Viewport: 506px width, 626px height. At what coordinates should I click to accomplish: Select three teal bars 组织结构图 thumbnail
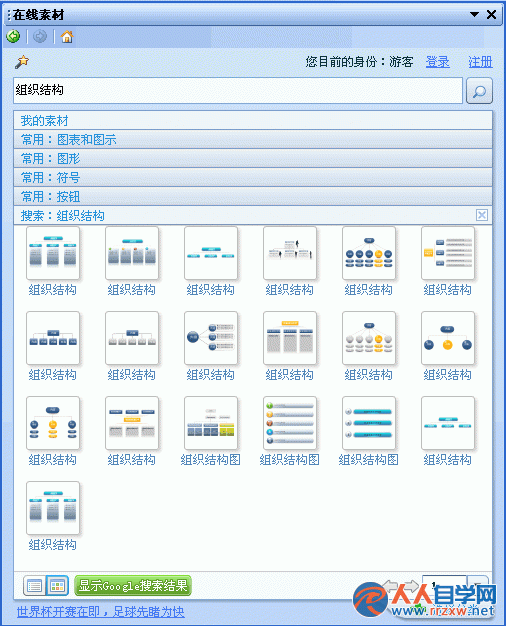pos(369,423)
